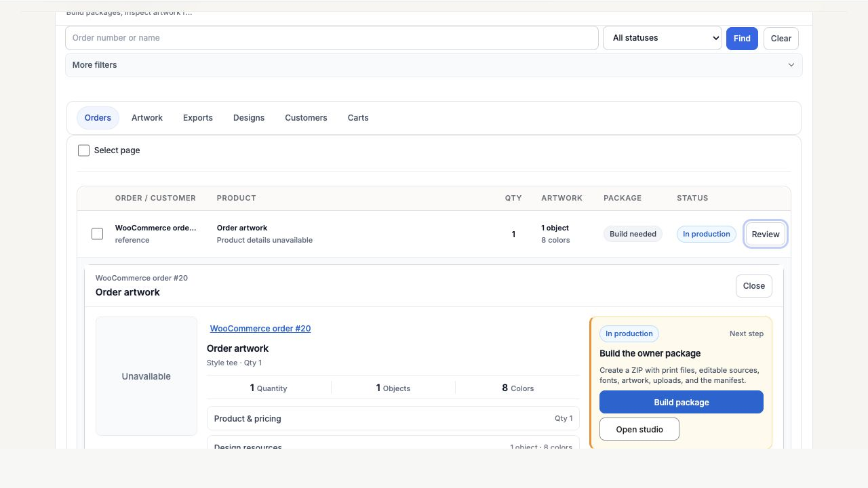The width and height of the screenshot is (868, 488).
Task: Click the QTY column header
Action: (513, 198)
